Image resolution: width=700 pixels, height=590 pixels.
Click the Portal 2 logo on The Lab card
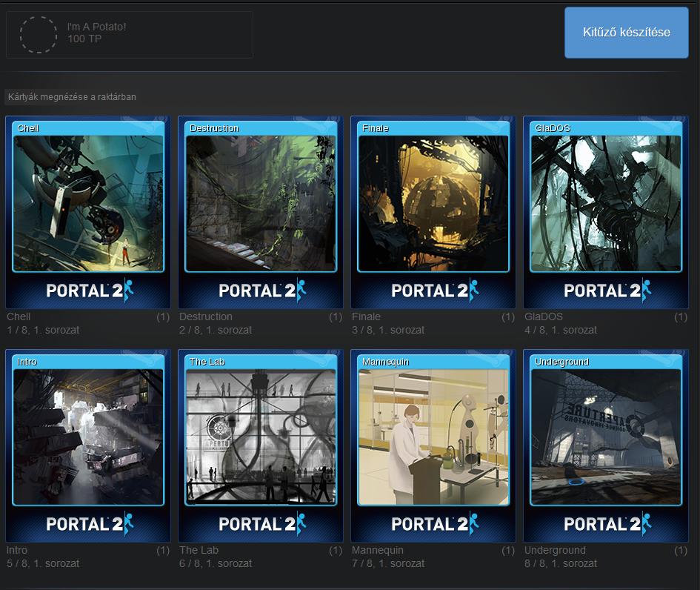coord(262,524)
